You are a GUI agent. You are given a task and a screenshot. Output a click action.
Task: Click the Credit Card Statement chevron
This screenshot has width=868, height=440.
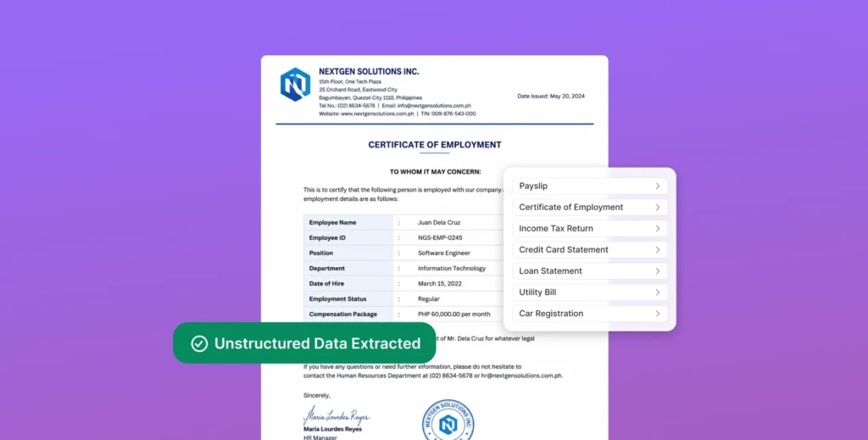[x=658, y=249]
